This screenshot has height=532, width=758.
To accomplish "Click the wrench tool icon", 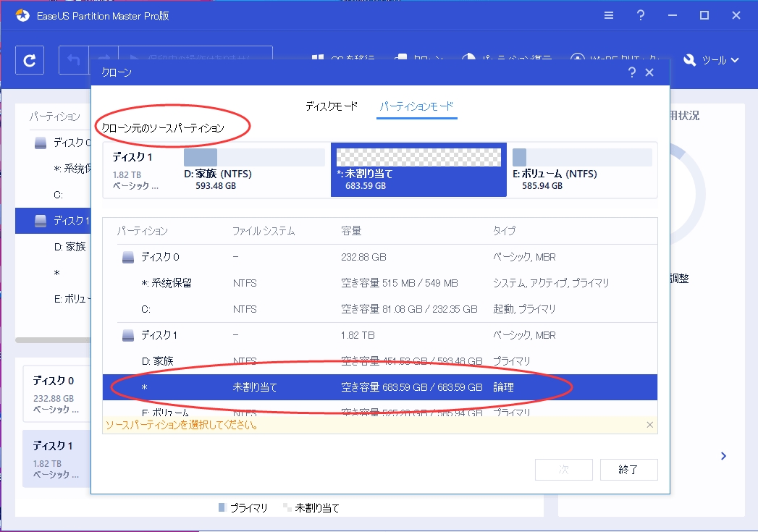I will coord(689,60).
